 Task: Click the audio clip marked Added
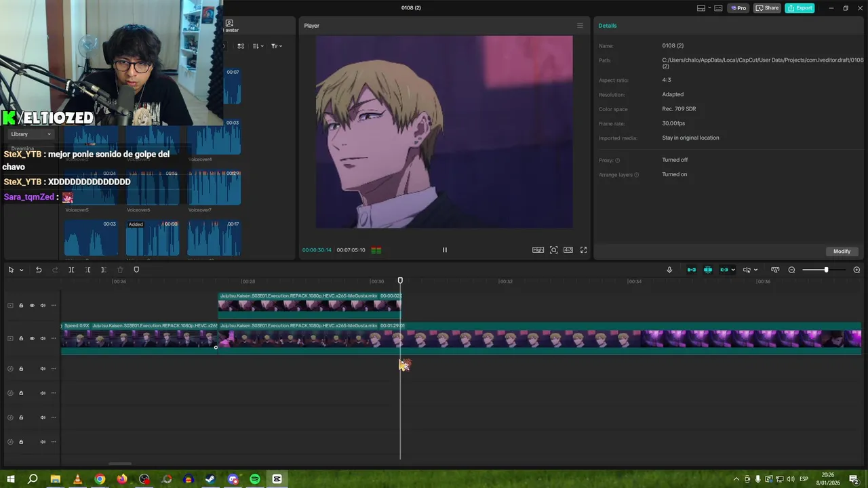tap(153, 238)
